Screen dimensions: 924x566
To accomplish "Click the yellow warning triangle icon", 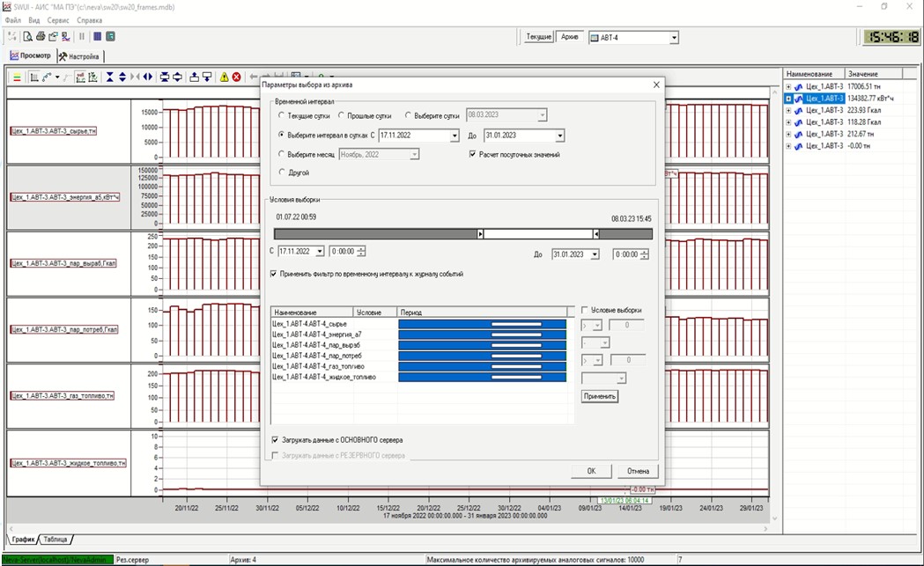I will tap(224, 77).
